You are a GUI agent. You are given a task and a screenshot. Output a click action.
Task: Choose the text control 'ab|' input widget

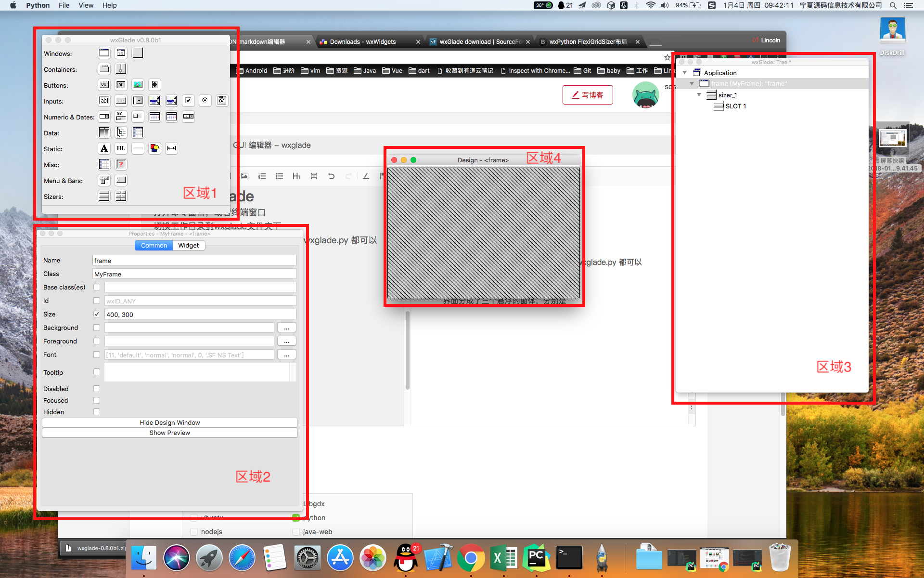(104, 101)
